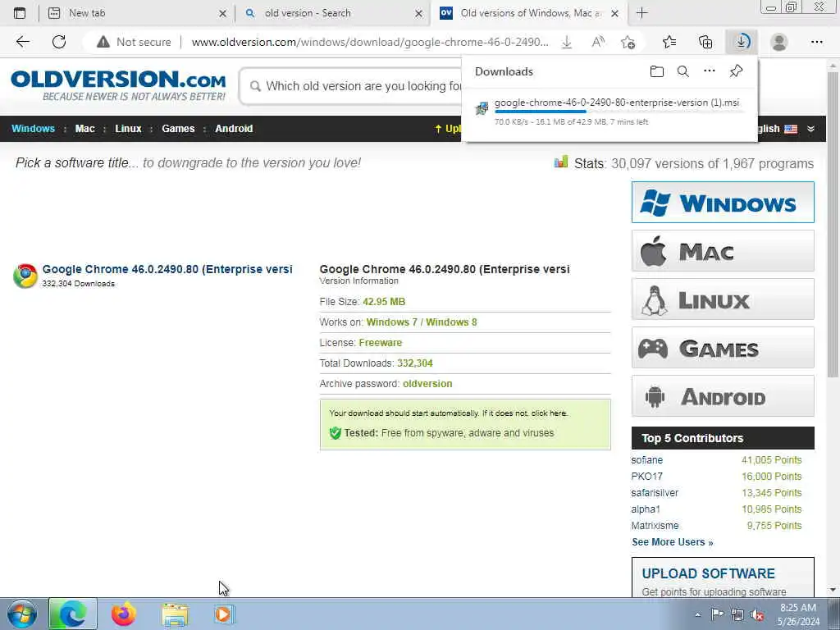The image size is (840, 630).
Task: Click See More Users link
Action: (673, 542)
